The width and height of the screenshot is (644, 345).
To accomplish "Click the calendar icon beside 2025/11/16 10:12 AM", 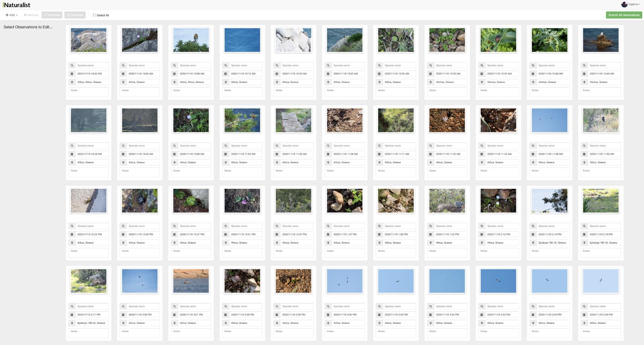I will 225,74.
